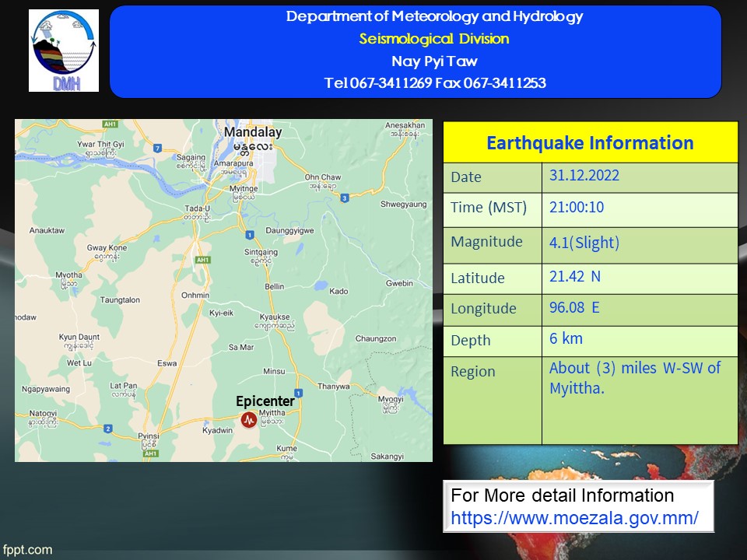
Task: Click the route 1 shield near Thanywa
Action: pyautogui.click(x=299, y=393)
